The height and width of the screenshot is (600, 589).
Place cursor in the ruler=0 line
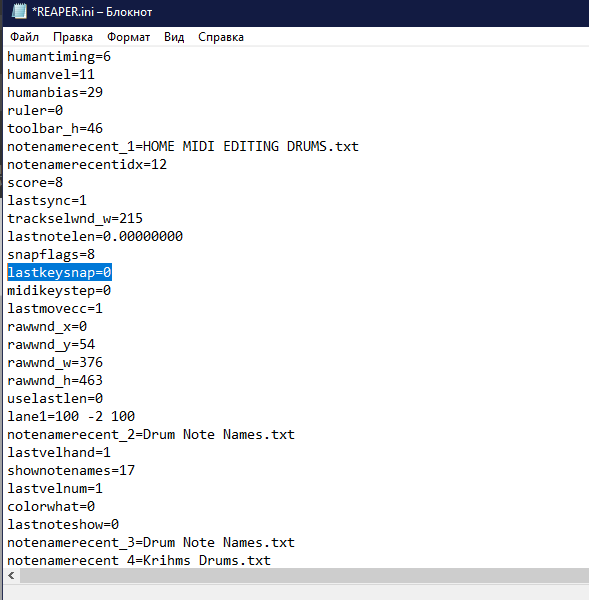[x=35, y=111]
